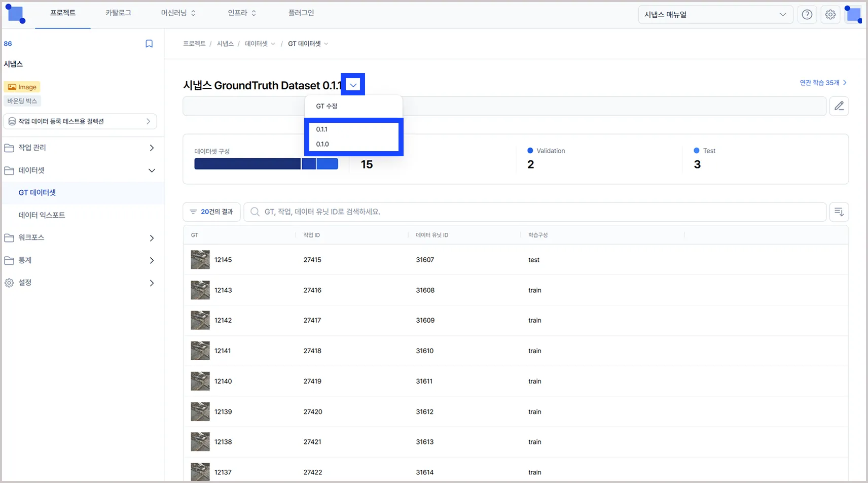868x483 pixels.
Task: Select GT 데이터셋 in sidebar
Action: tap(37, 193)
